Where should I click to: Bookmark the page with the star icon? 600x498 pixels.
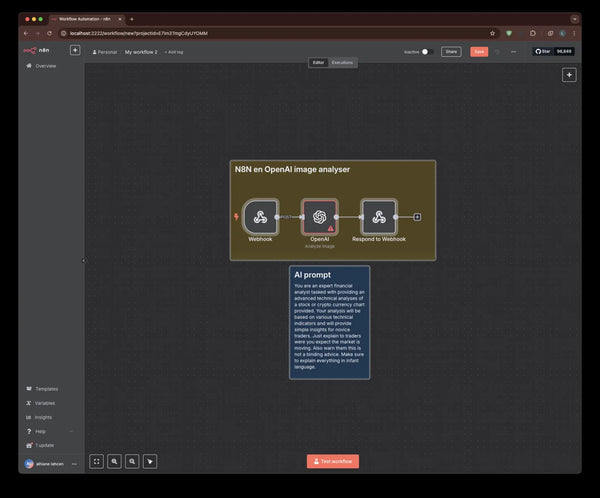pos(492,33)
